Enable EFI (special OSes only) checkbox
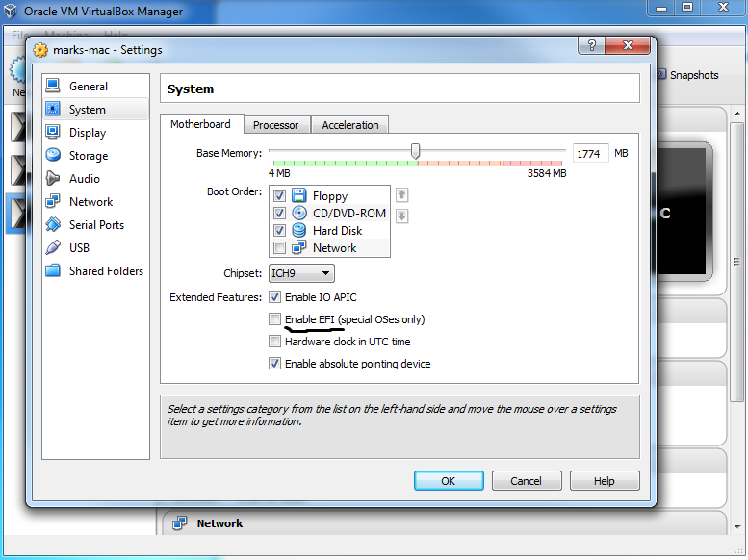 pyautogui.click(x=274, y=318)
